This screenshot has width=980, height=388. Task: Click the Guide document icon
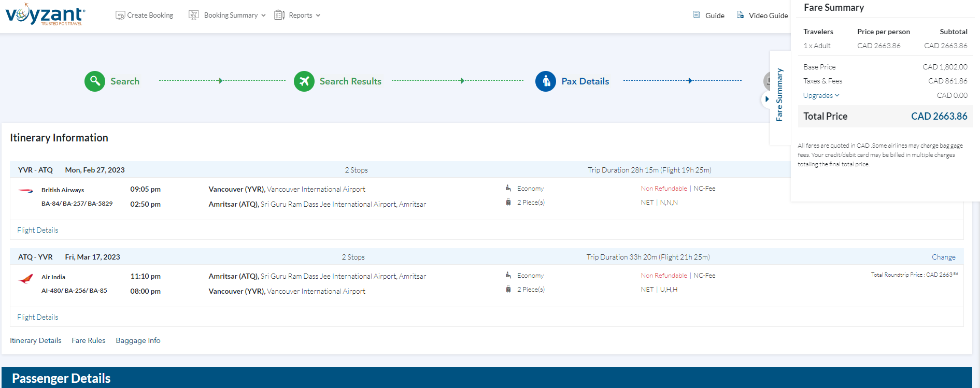[697, 15]
